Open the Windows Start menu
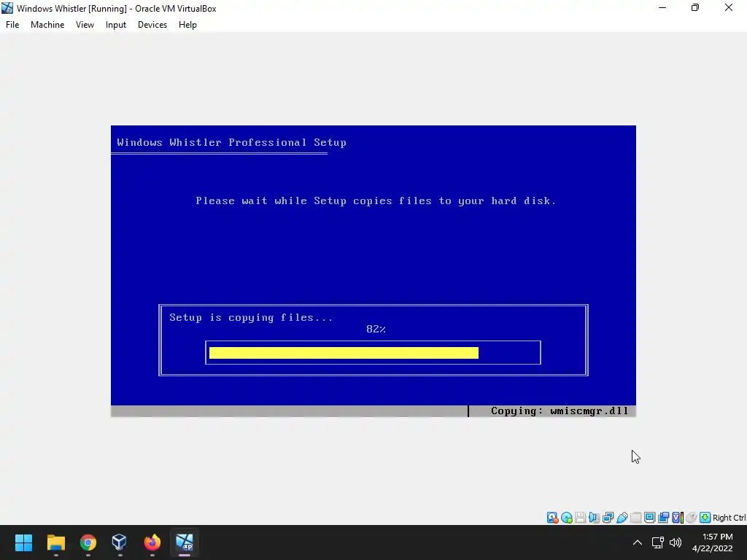Image resolution: width=747 pixels, height=560 pixels. pos(23,542)
